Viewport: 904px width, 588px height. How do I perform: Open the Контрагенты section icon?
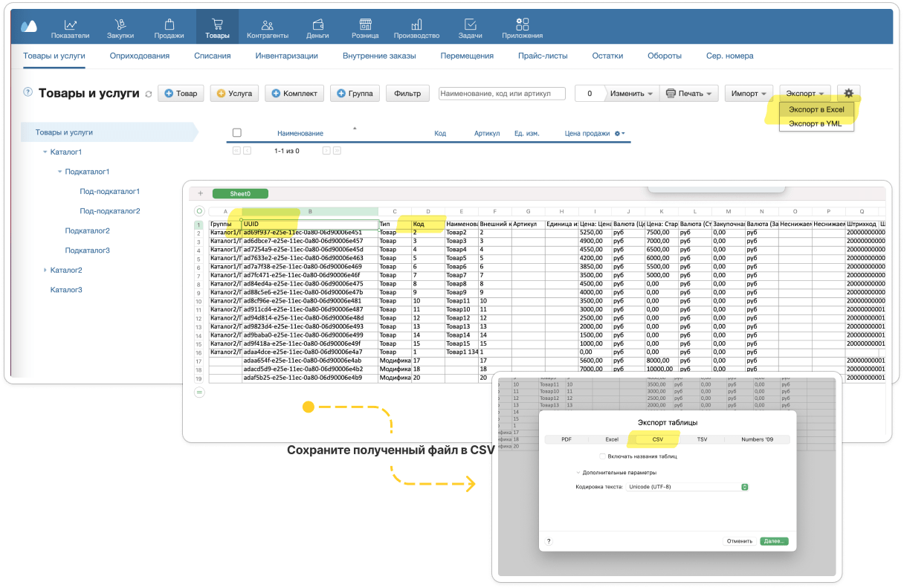(x=268, y=28)
